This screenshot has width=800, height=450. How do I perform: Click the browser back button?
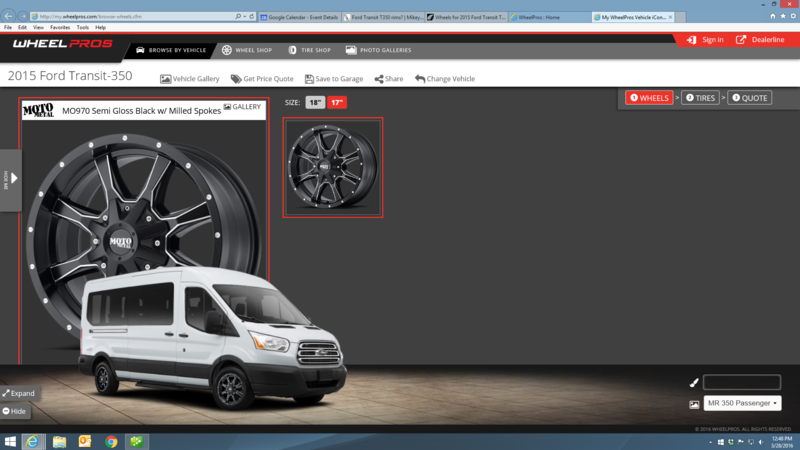[x=8, y=16]
